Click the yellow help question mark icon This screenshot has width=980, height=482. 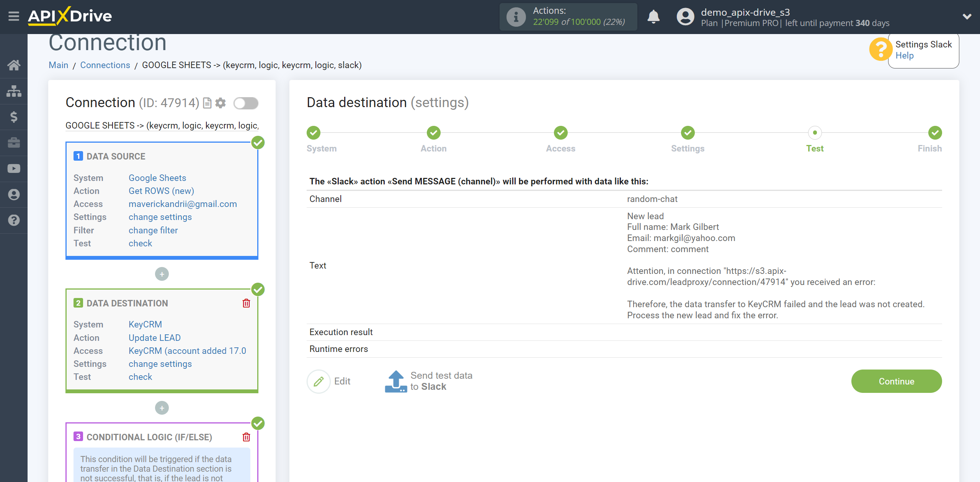pyautogui.click(x=881, y=49)
